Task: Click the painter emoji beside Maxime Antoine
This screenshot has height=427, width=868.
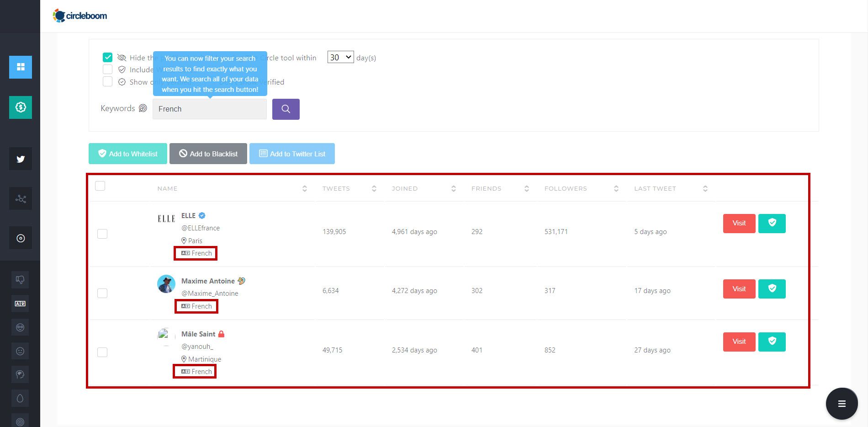Action: [242, 281]
